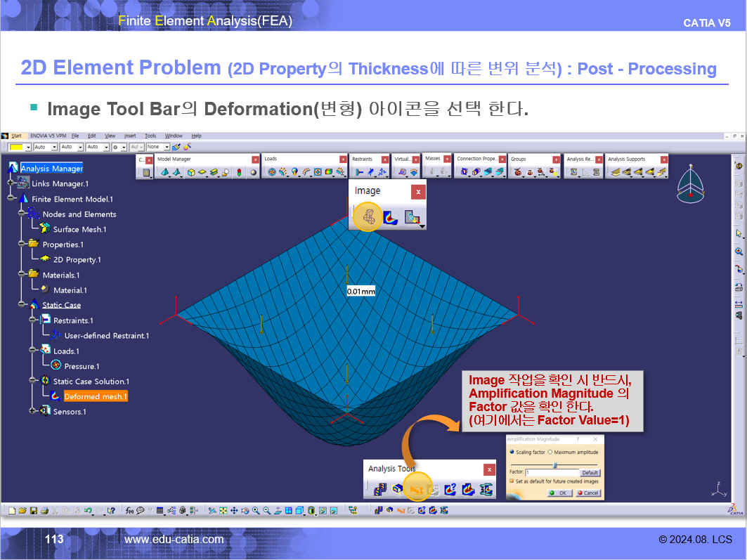Viewport: 747px width, 560px height.
Task: Collapse the Static Case tree node
Action: pos(22,305)
